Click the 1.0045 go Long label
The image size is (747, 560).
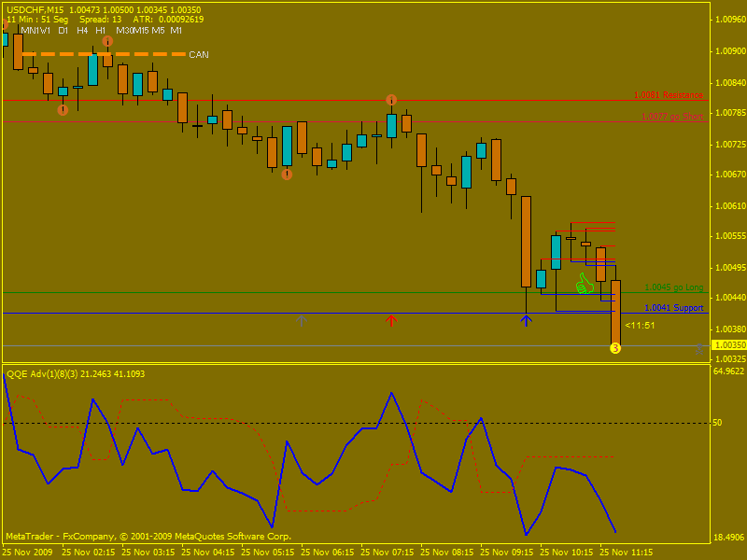[x=674, y=287]
